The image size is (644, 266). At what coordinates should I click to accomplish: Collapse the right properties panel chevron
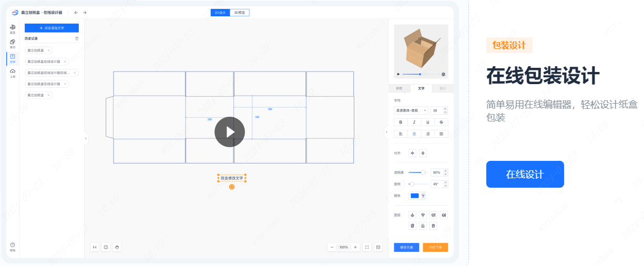tap(386, 132)
